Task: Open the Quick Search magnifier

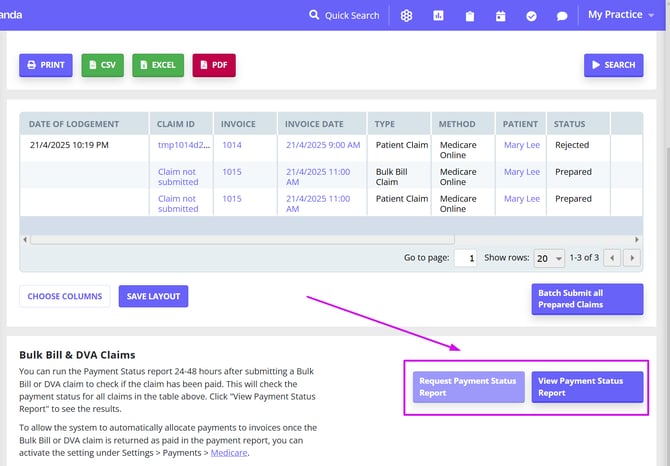Action: coord(315,15)
